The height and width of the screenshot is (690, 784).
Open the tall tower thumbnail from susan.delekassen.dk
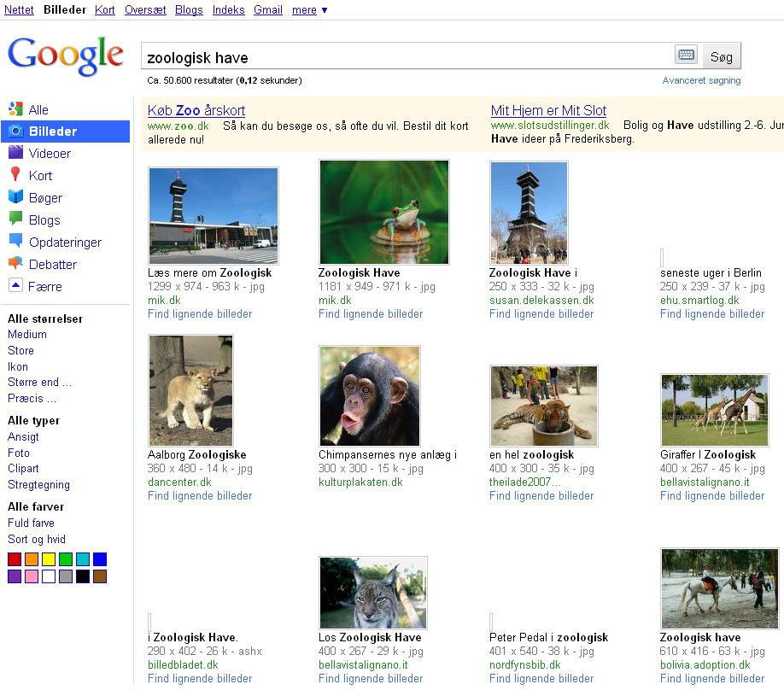point(529,213)
